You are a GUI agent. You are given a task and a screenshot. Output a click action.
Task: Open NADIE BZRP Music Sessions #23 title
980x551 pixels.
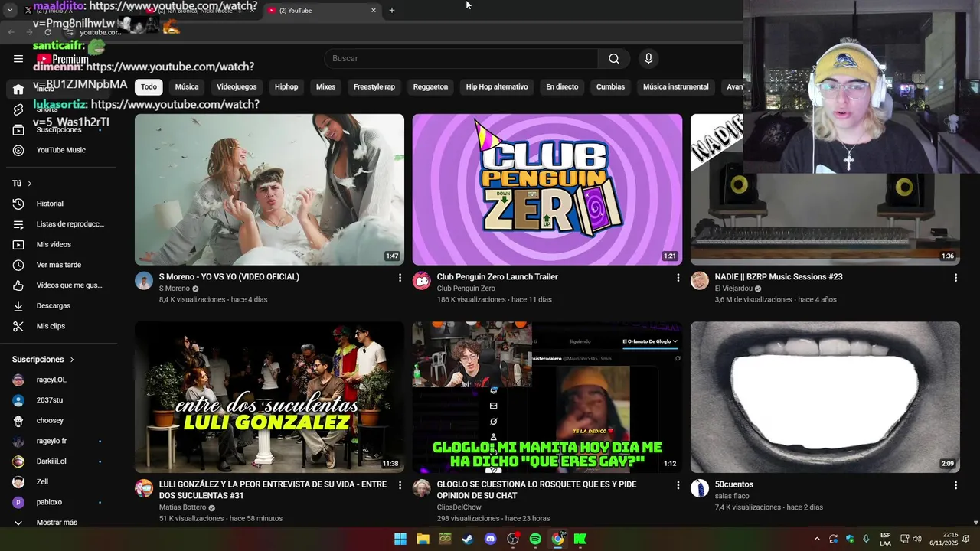(779, 277)
